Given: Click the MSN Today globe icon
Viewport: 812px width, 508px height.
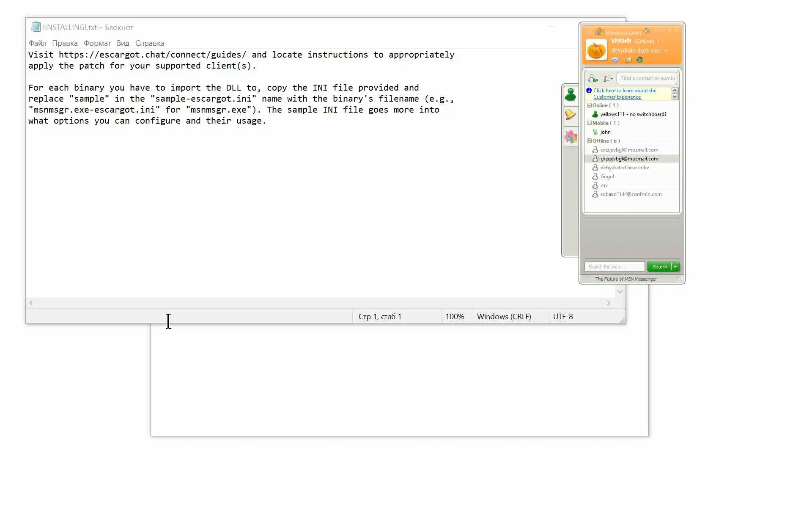Looking at the screenshot, I should point(639,60).
